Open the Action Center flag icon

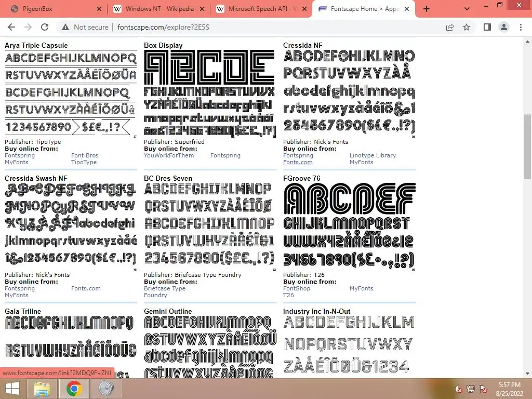coord(483,389)
